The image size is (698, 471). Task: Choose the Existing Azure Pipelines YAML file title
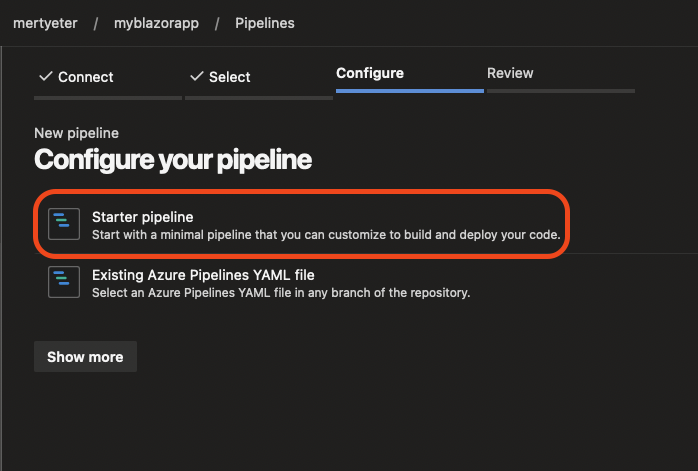(203, 275)
